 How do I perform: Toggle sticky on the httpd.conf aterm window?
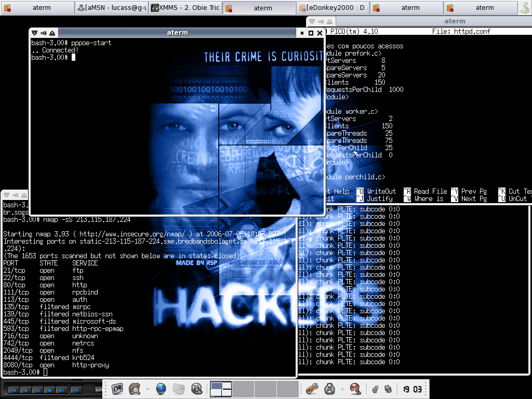click(x=321, y=21)
